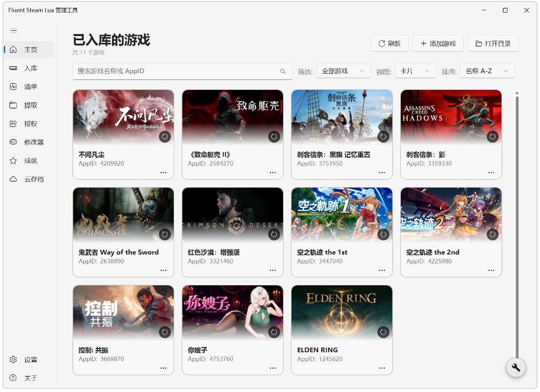Click the refresh icon on 红色沙漠 cover
Screen dimensions: 540x392
(274, 235)
